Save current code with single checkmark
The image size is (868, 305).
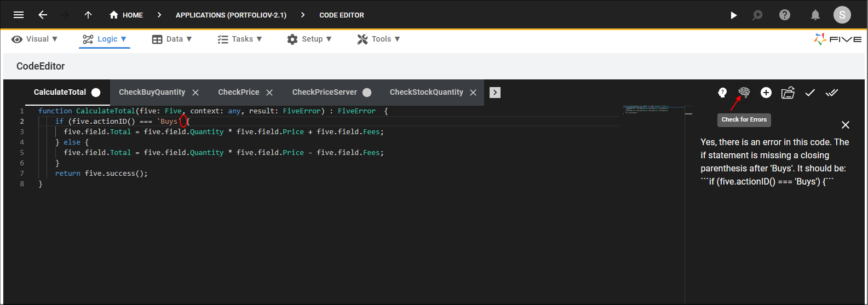tap(810, 93)
